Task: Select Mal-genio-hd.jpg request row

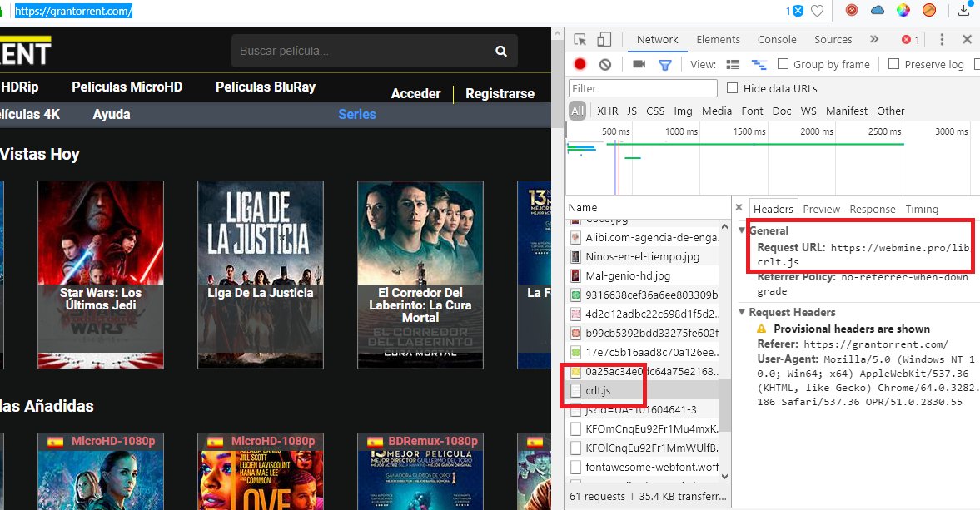Action: 644,275
